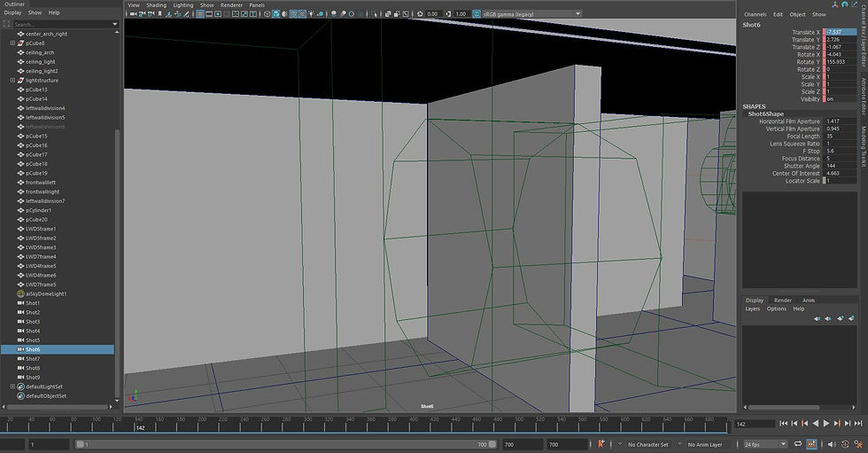Click the aiSkyDomeLight1 light icon
Image resolution: width=868 pixels, height=453 pixels.
(x=20, y=293)
